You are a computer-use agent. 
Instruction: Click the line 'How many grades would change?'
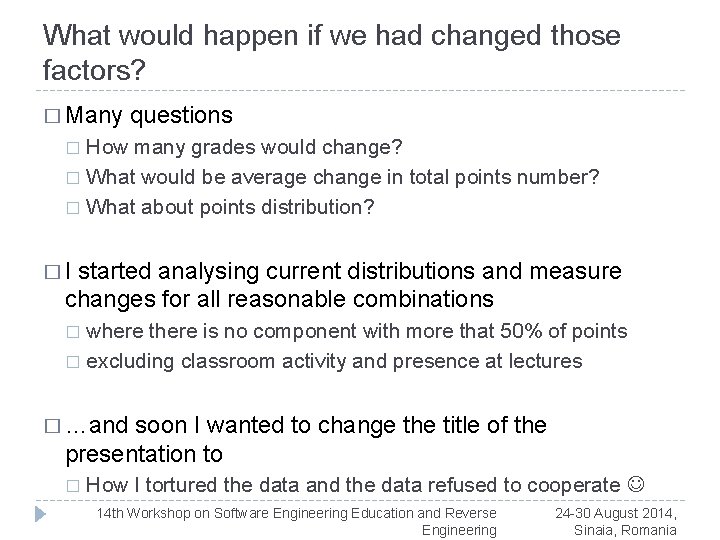(x=245, y=149)
